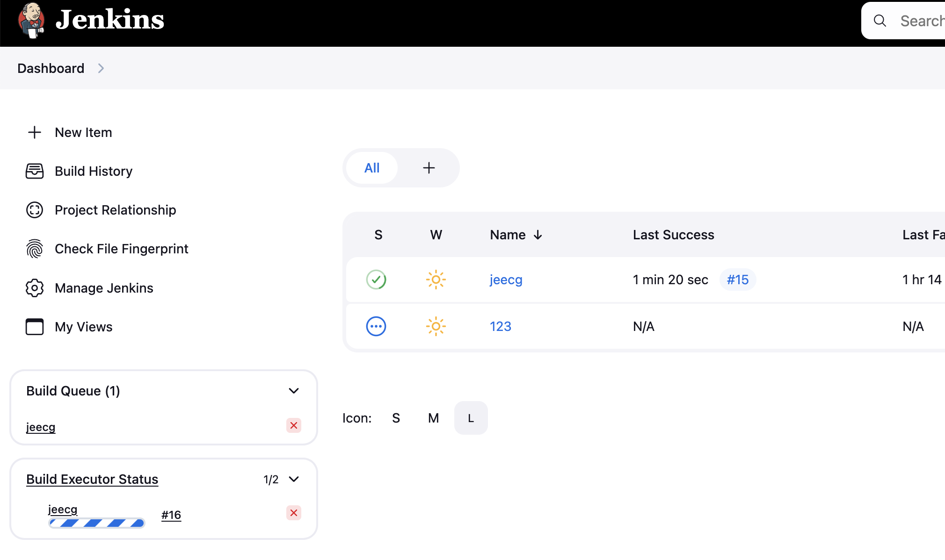Open Build History via its archive icon
The height and width of the screenshot is (560, 945).
coord(35,171)
